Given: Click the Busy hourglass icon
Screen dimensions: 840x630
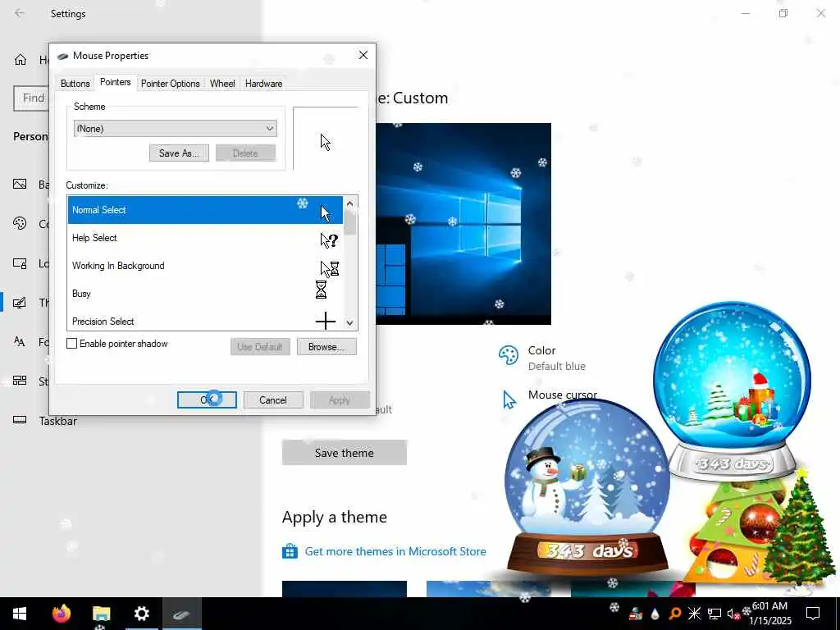Looking at the screenshot, I should (x=321, y=290).
